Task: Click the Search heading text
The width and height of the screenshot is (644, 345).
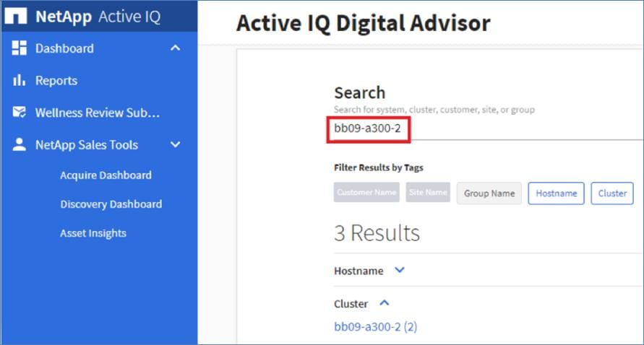Action: click(x=360, y=92)
